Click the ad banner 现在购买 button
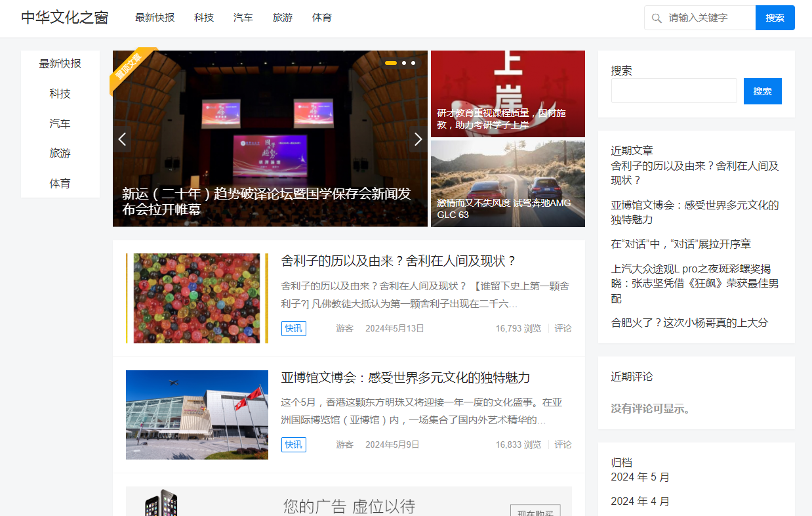The image size is (812, 516). (x=535, y=511)
